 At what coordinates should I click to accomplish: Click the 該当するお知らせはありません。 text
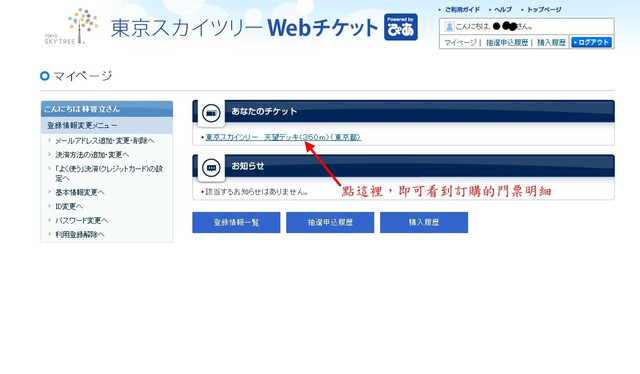coord(256,191)
